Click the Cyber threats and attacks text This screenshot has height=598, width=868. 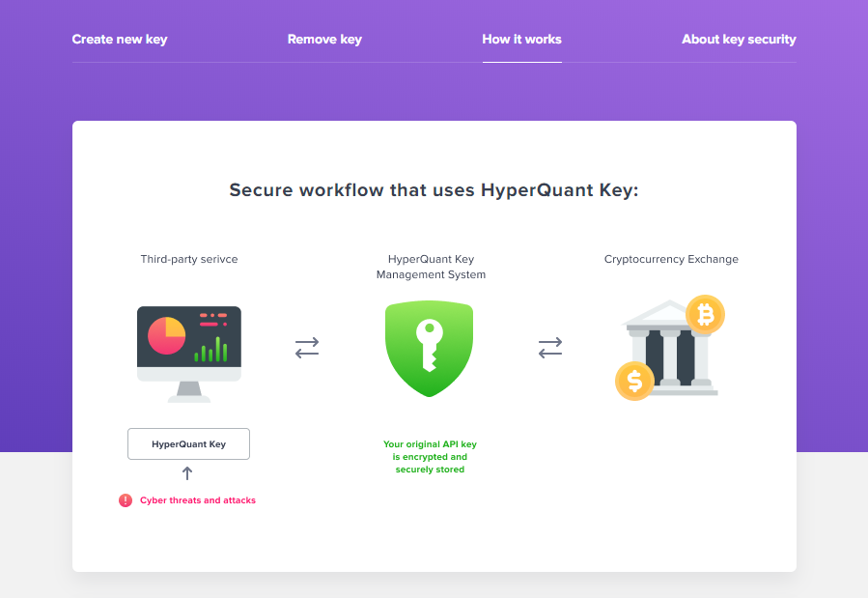click(x=198, y=500)
